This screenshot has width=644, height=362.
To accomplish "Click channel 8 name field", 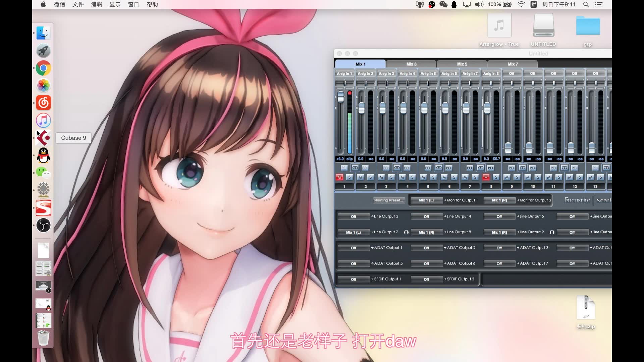I will tap(491, 186).
